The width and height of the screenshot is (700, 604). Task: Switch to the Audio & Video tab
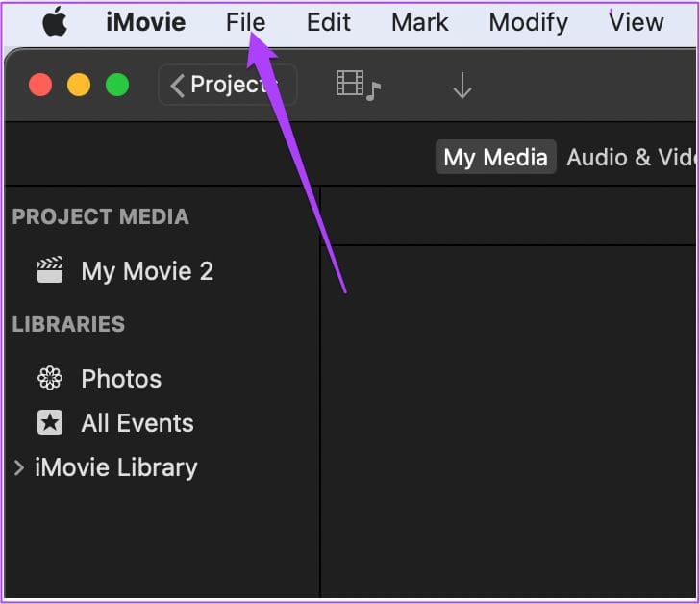coord(631,157)
